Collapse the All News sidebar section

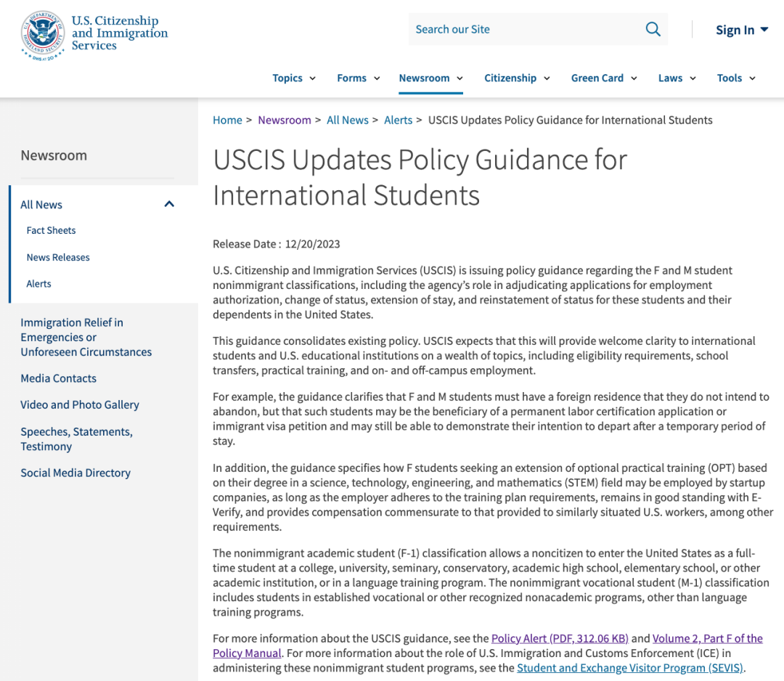click(x=169, y=204)
